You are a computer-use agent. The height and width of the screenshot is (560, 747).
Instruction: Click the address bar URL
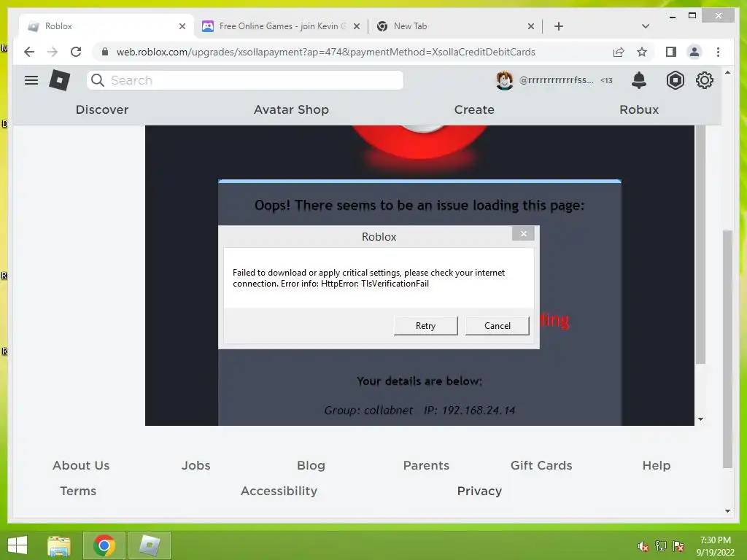[325, 52]
